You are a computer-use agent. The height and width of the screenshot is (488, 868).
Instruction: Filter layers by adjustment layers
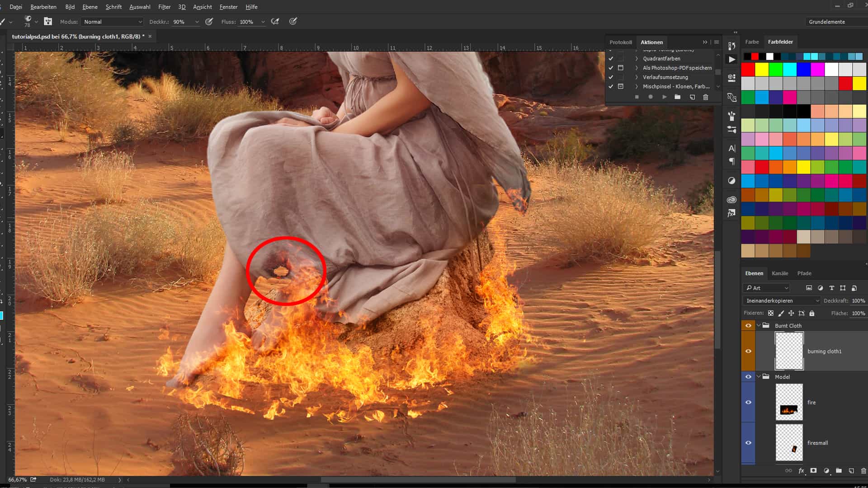tap(820, 288)
